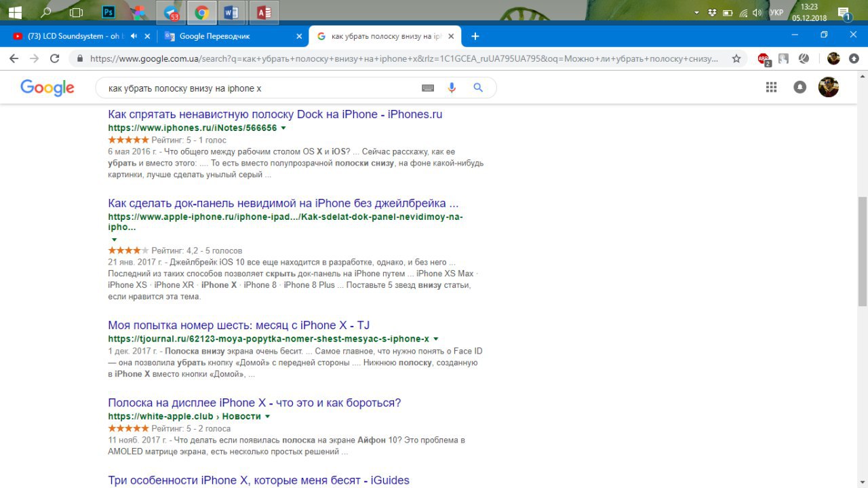Open Dropbox tray icon
This screenshot has width=868, height=488.
712,12
